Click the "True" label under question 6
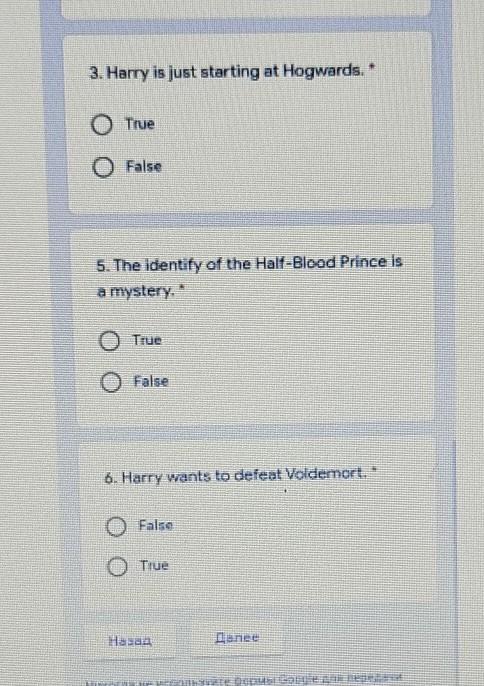The image size is (484, 686). [x=154, y=565]
